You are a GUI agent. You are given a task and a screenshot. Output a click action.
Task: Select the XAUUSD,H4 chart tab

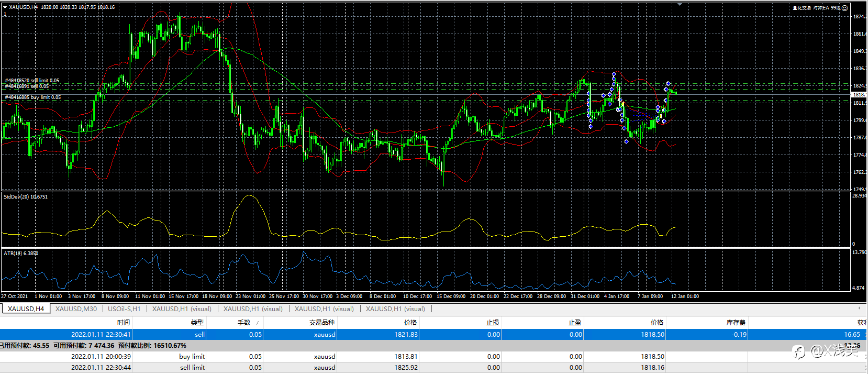pyautogui.click(x=26, y=309)
